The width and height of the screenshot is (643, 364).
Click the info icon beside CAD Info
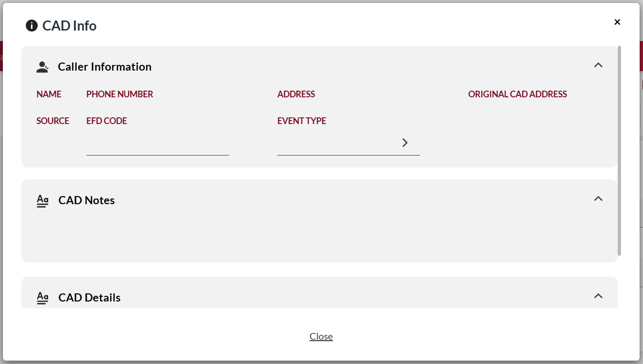32,26
